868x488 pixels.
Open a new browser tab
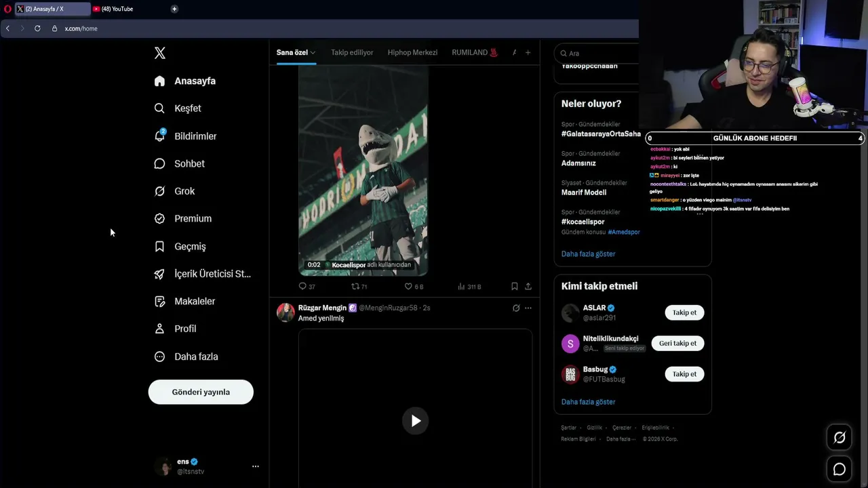click(174, 9)
